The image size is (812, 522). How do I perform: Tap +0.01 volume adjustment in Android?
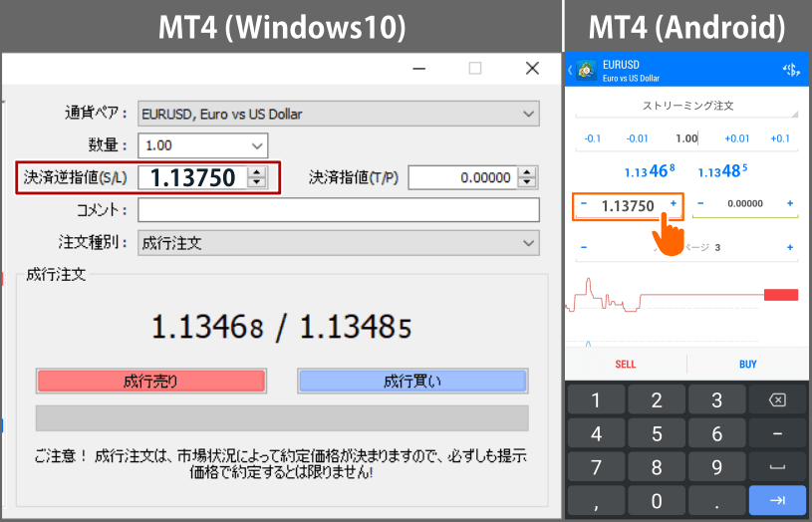click(737, 138)
